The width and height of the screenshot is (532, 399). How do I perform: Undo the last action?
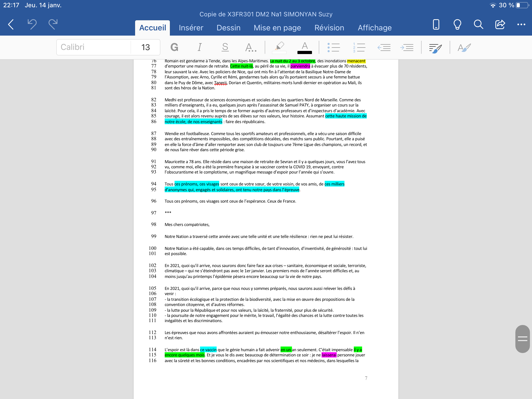pyautogui.click(x=32, y=25)
